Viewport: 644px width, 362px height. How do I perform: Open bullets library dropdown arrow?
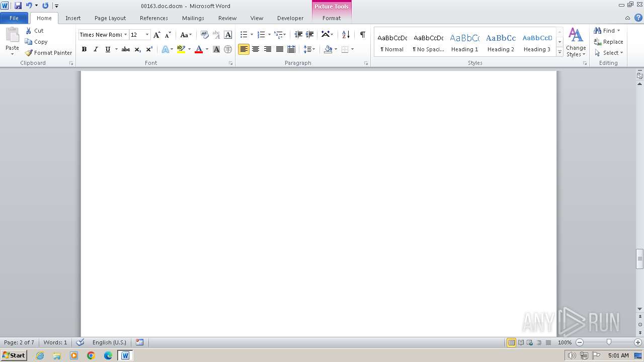[252, 35]
